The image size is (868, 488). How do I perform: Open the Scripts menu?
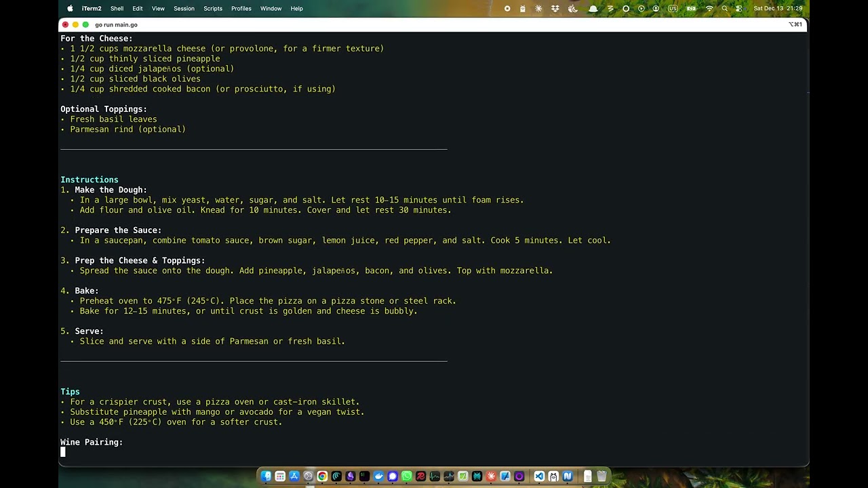tap(213, 9)
